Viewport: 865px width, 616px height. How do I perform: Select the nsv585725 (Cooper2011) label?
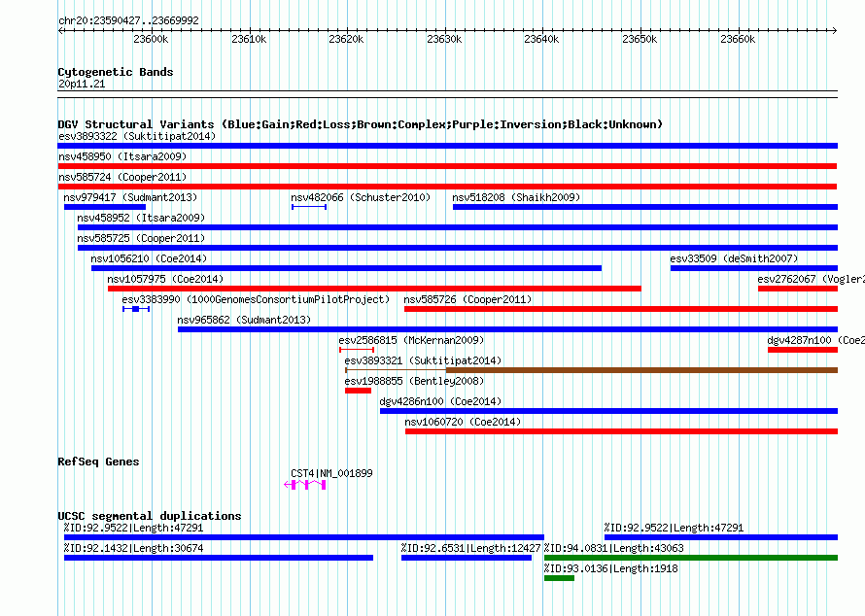click(141, 238)
